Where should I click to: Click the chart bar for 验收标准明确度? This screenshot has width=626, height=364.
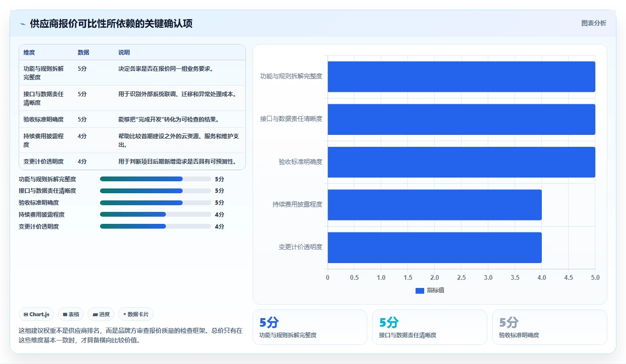461,162
